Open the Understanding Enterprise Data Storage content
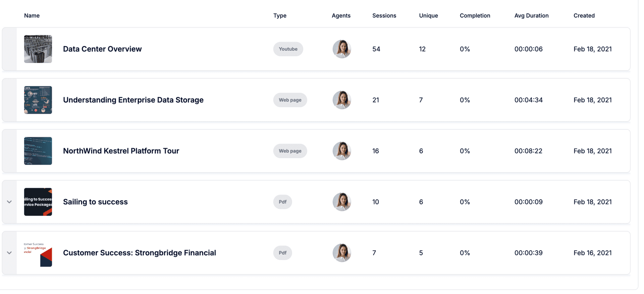644x294 pixels. [x=133, y=100]
